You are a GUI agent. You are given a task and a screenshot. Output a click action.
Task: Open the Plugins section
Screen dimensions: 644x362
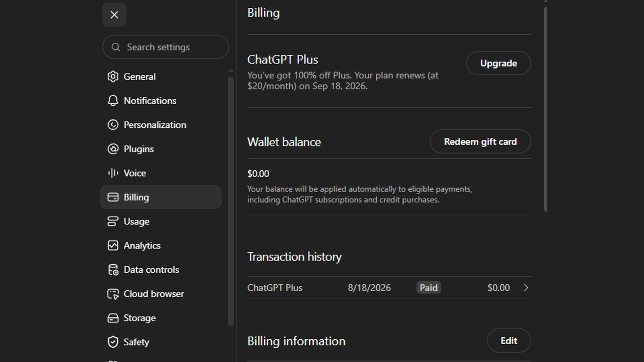click(161, 149)
